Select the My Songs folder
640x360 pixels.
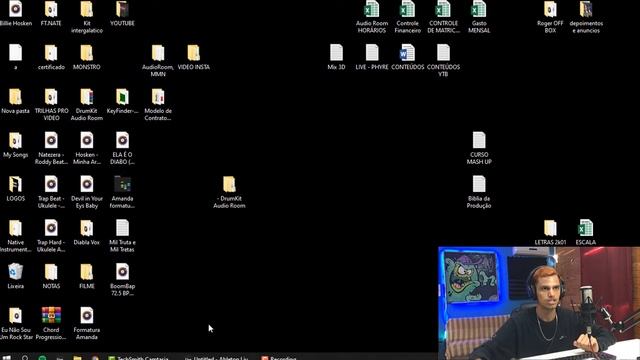click(16, 140)
